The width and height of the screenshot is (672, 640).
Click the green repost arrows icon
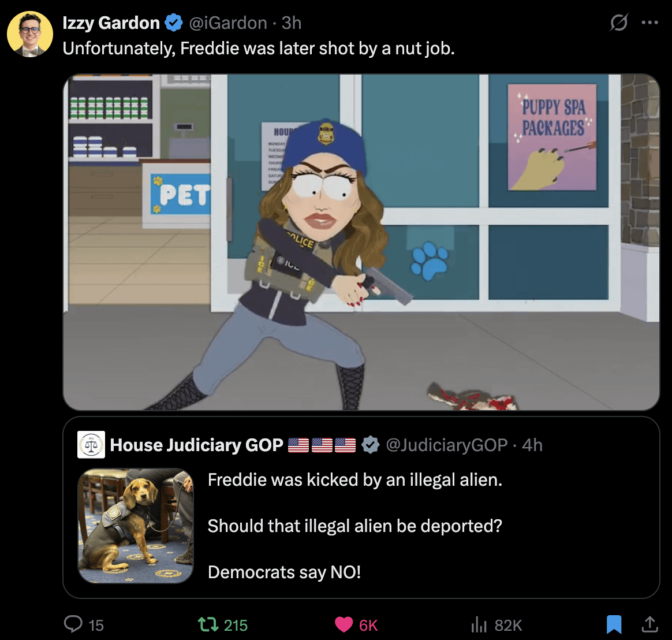click(x=208, y=624)
